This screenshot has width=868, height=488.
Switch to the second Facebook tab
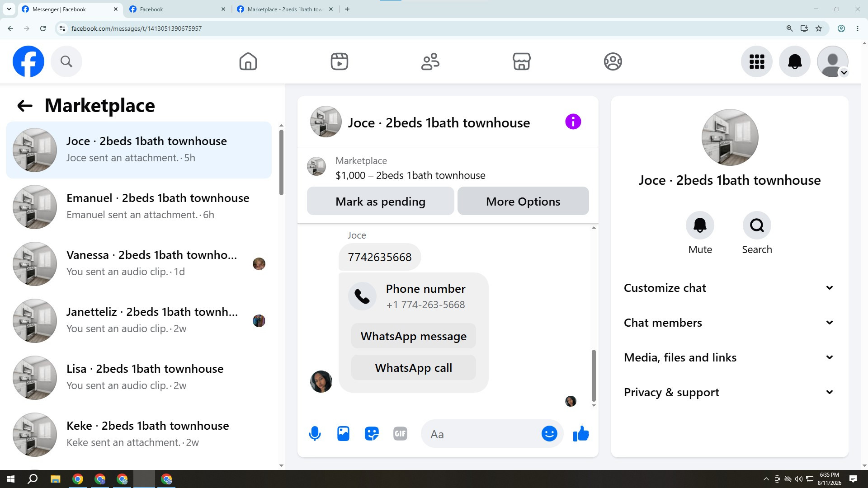pos(177,9)
